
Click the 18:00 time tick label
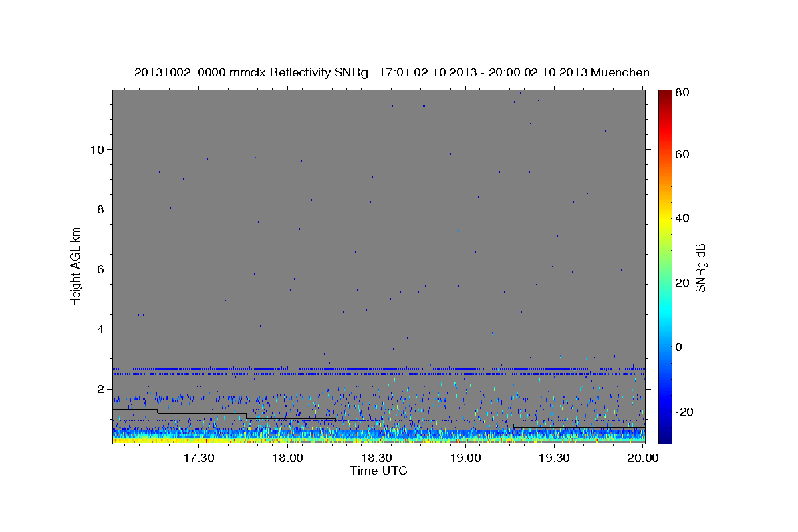pos(289,458)
